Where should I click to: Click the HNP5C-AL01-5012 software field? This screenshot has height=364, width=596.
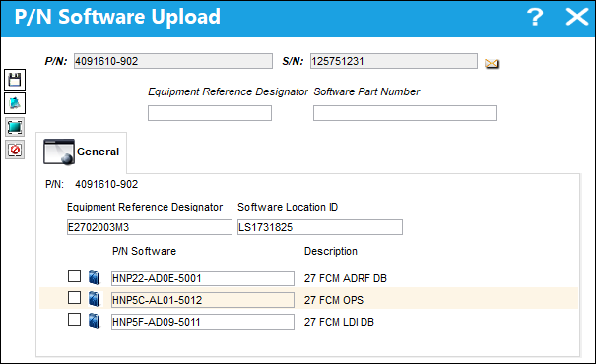tap(203, 300)
